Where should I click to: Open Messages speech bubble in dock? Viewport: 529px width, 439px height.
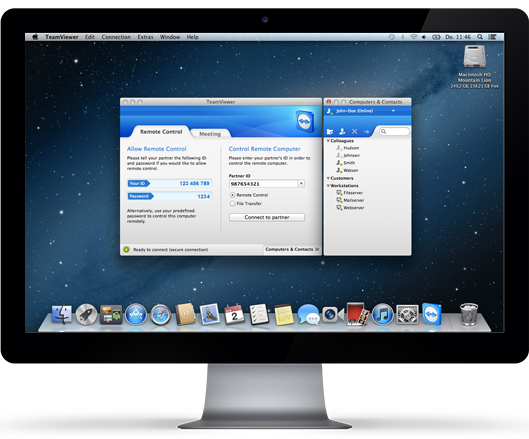point(308,314)
